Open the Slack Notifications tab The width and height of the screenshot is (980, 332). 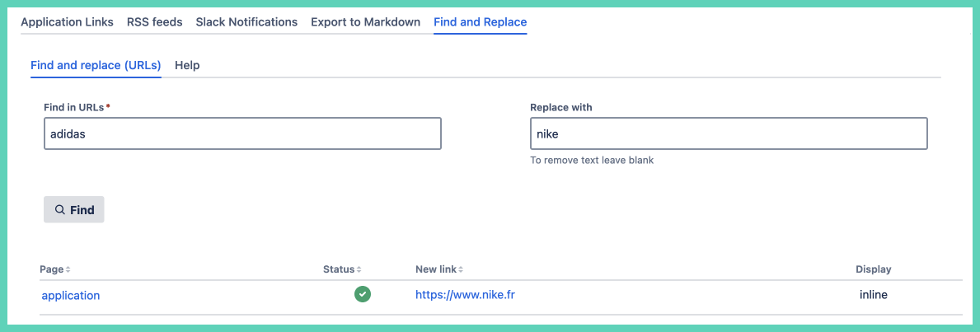pyautogui.click(x=246, y=22)
